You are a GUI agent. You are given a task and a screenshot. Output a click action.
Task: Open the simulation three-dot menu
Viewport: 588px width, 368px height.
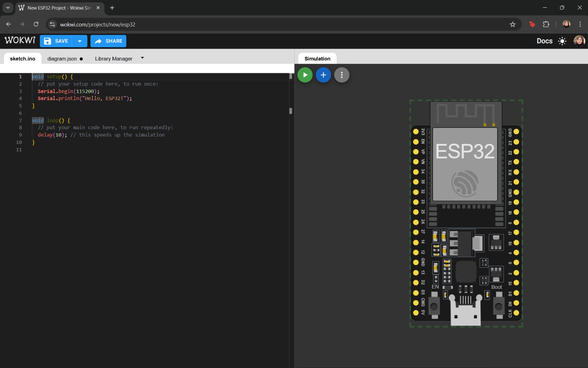click(342, 75)
